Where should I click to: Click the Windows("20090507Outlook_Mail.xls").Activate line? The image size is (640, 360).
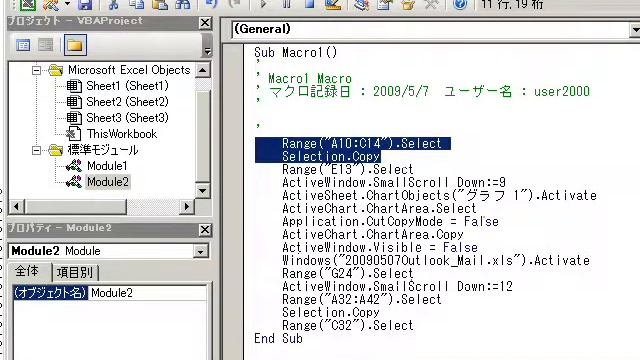pos(436,261)
